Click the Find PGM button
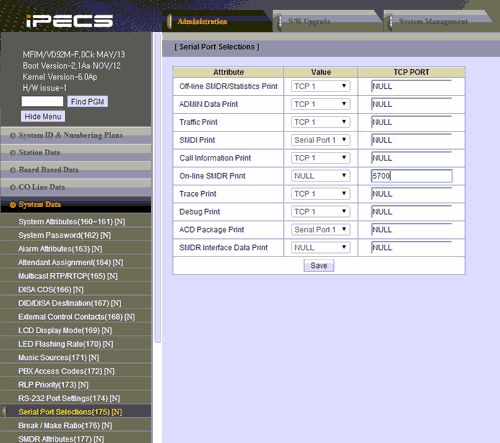 [x=87, y=102]
